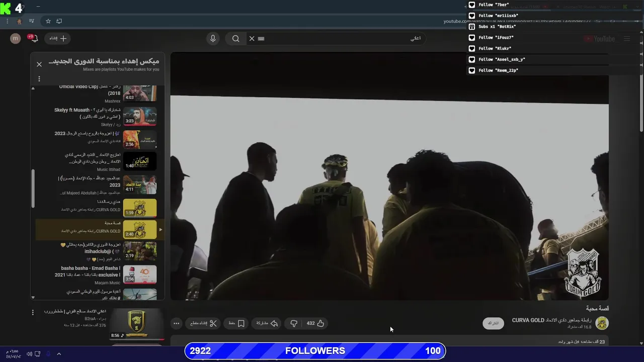Open the CURVA GOLD channel avatar
Viewport: 644px width, 362px height.
[602, 323]
